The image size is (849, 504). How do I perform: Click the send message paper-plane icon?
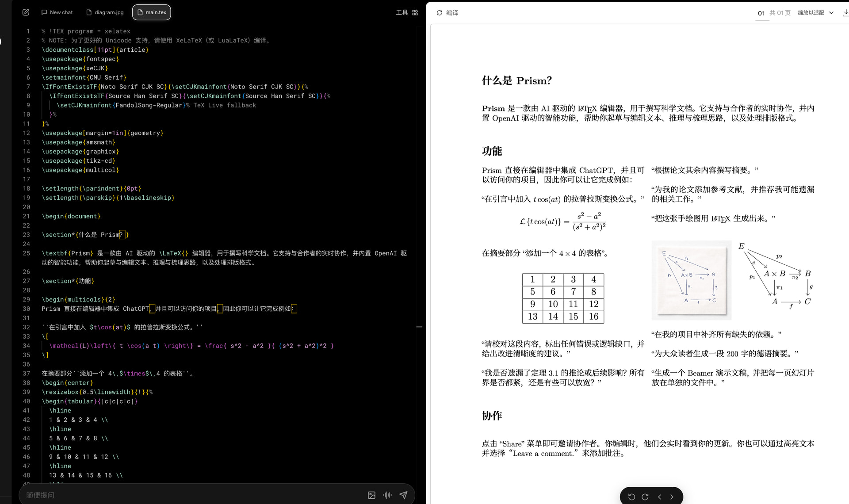point(403,495)
